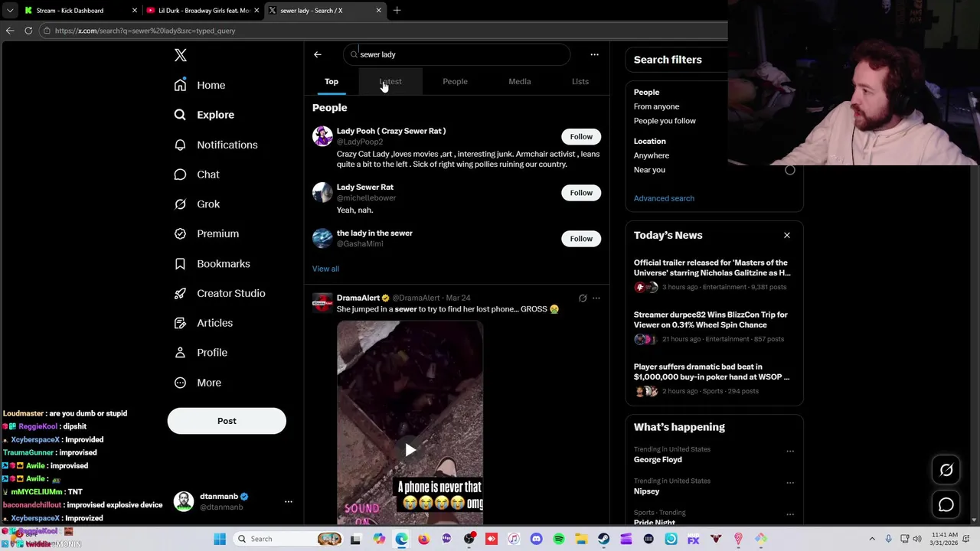980x551 pixels.
Task: Switch to the People search tab
Action: point(455,81)
